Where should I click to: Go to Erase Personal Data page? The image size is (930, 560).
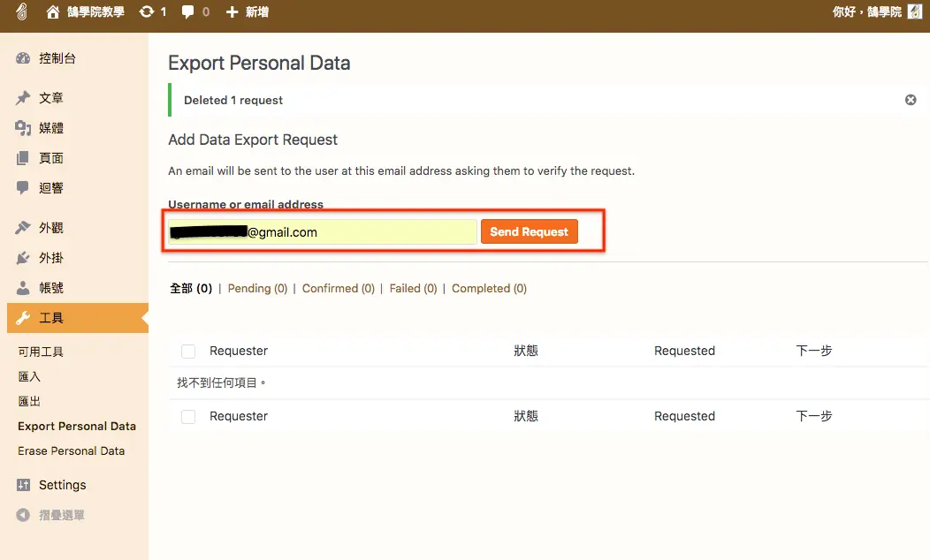(72, 451)
